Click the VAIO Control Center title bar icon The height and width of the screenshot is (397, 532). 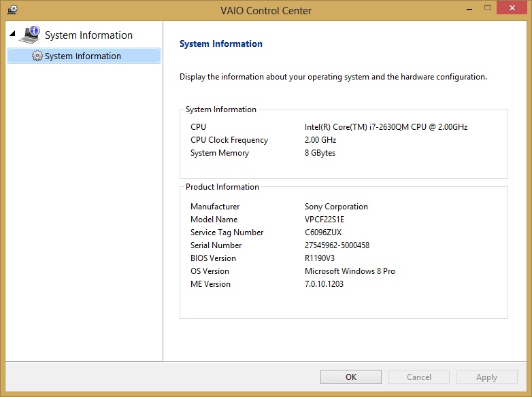coord(12,9)
